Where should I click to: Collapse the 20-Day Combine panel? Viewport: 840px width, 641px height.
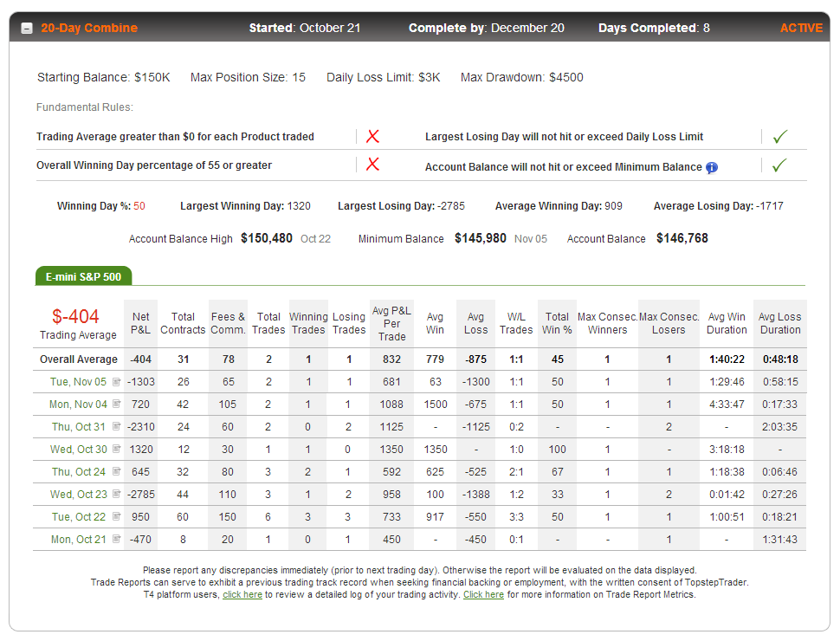click(x=27, y=29)
